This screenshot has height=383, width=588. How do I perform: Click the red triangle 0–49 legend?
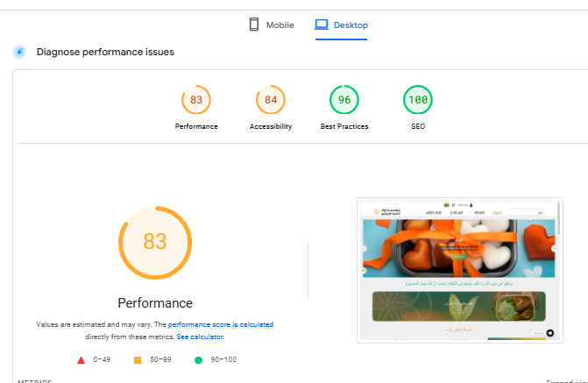[81, 359]
